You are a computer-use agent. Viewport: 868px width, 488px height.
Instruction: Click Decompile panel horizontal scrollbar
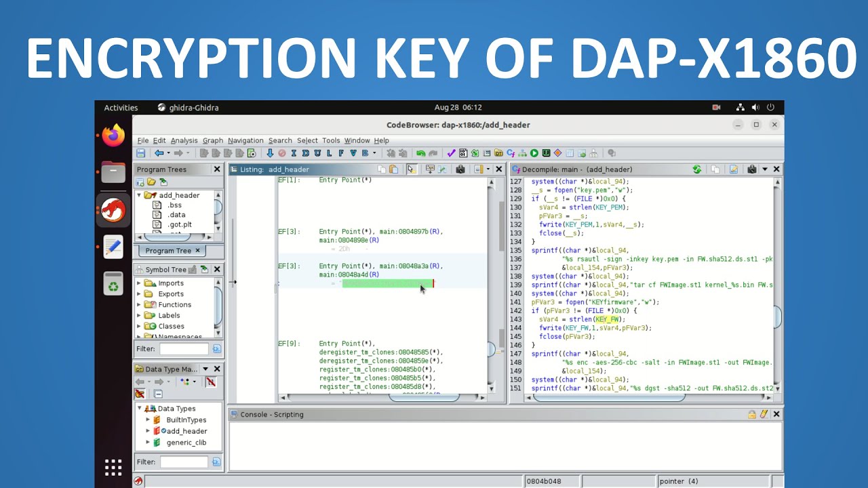tap(609, 397)
